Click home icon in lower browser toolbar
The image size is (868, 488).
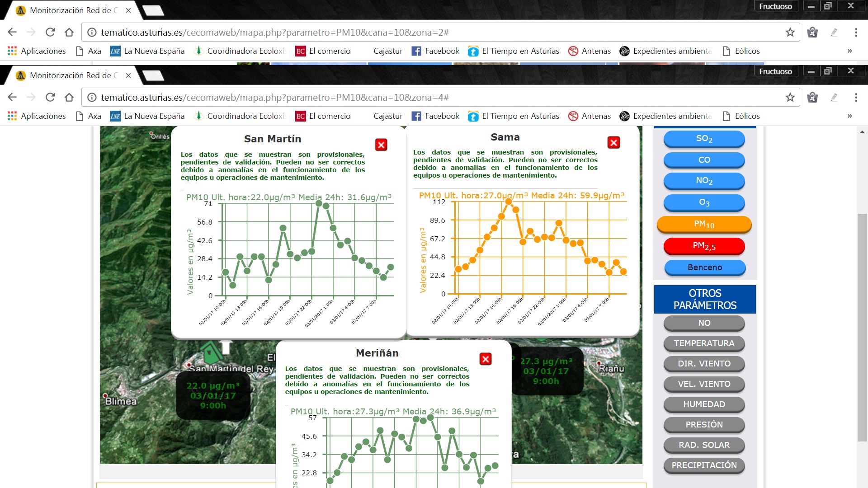(69, 97)
